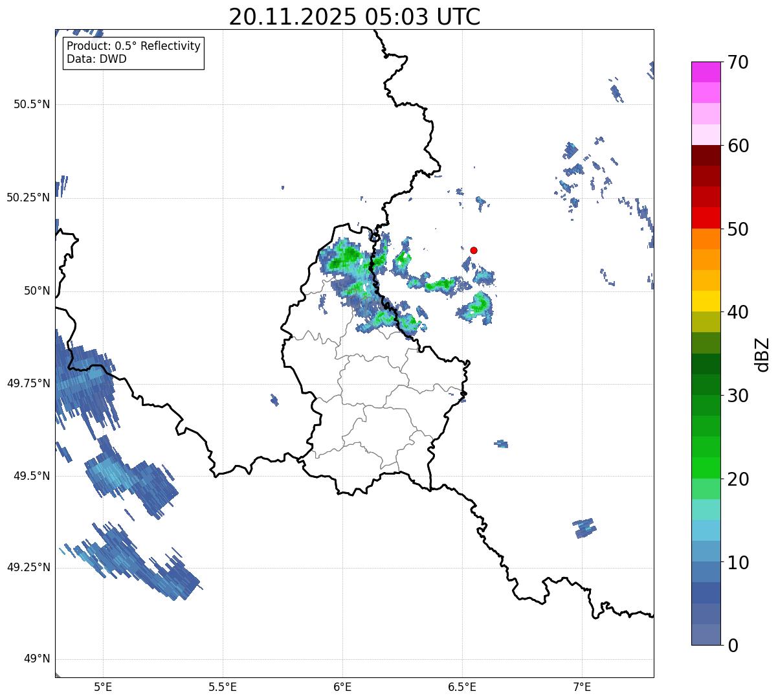Click the 5.5°E longitude label

click(x=223, y=687)
